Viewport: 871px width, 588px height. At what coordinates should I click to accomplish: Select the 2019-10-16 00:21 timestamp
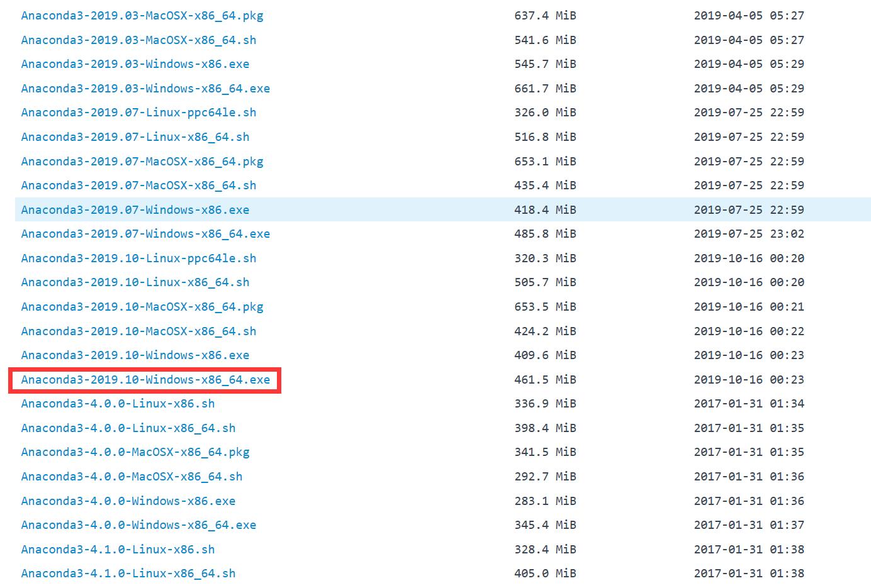749,306
